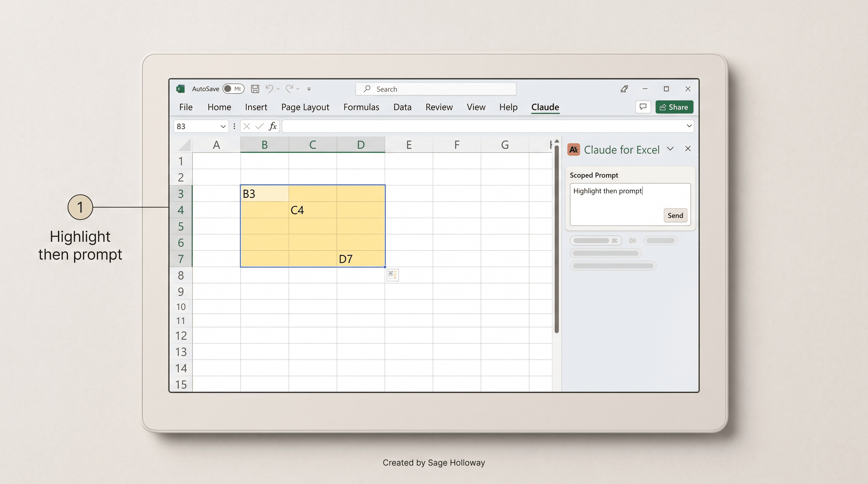Select column G header
868x484 pixels.
click(505, 145)
